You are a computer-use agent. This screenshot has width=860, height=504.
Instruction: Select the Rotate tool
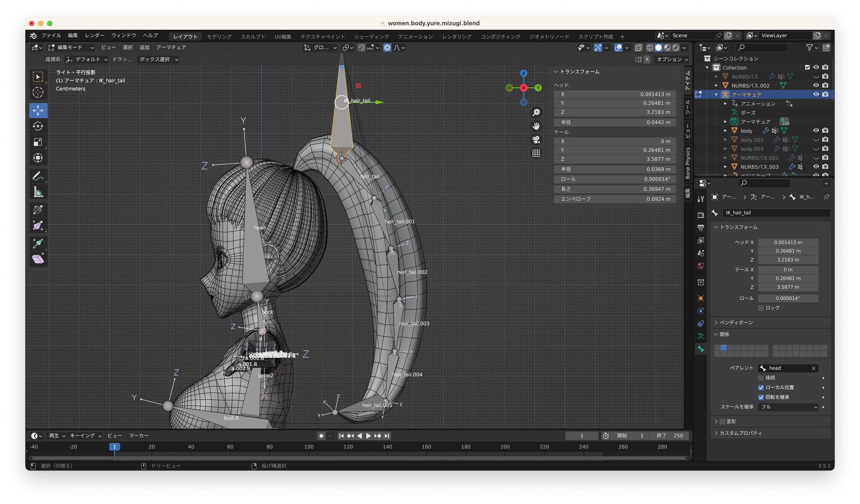click(x=38, y=126)
